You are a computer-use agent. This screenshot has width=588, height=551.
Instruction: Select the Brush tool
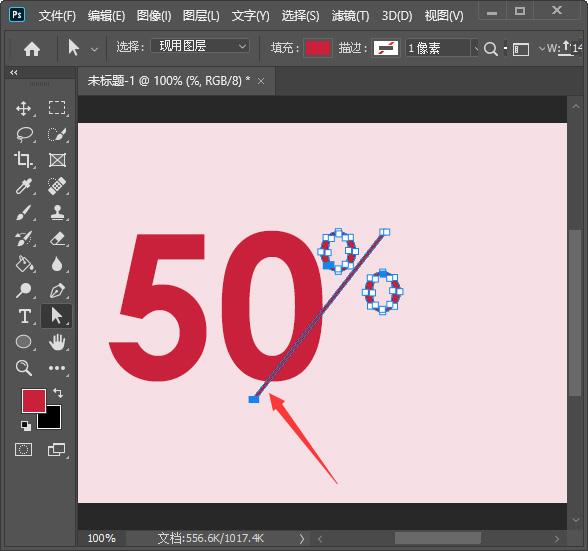pos(24,212)
